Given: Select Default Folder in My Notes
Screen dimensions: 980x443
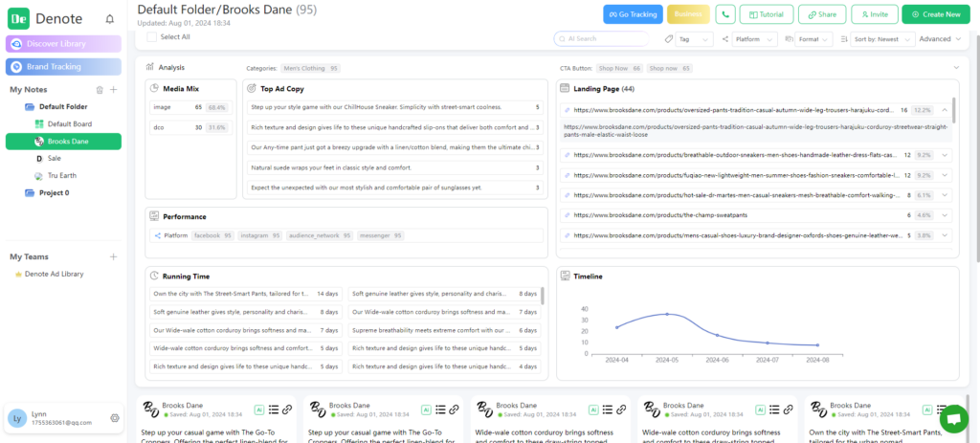Looking at the screenshot, I should click(x=63, y=107).
